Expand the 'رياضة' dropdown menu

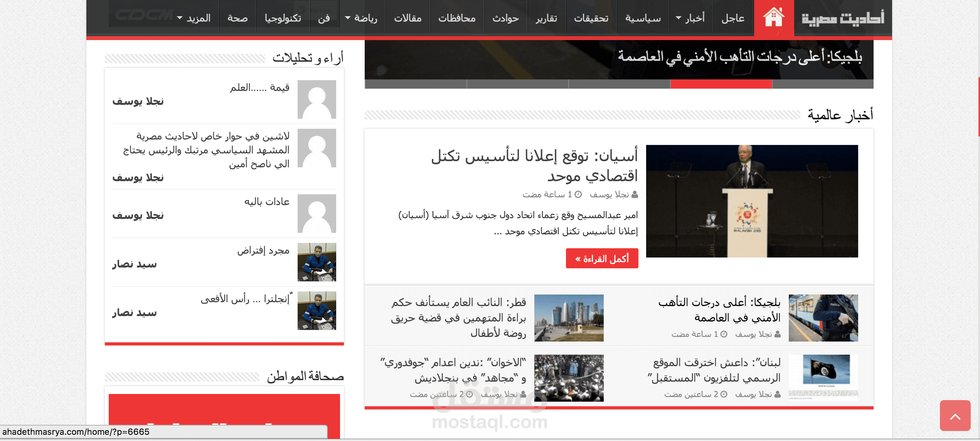pos(361,18)
